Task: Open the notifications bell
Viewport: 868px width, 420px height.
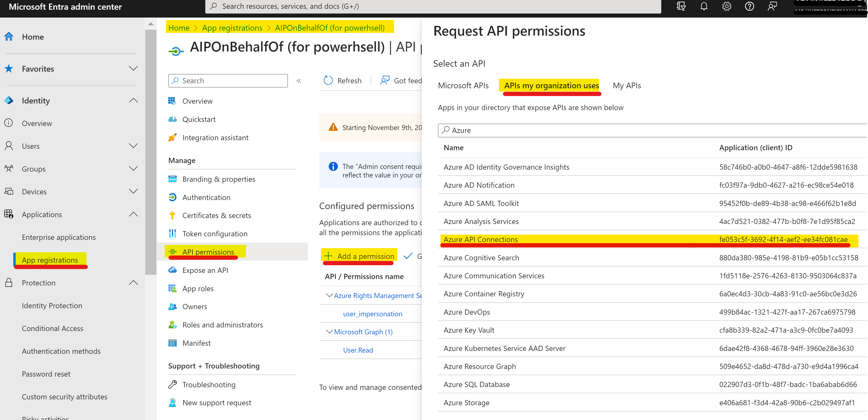Action: point(704,6)
